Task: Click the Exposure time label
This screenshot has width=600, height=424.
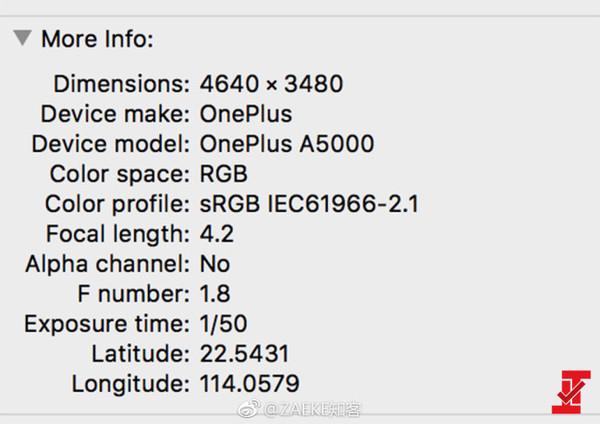Action: (107, 324)
